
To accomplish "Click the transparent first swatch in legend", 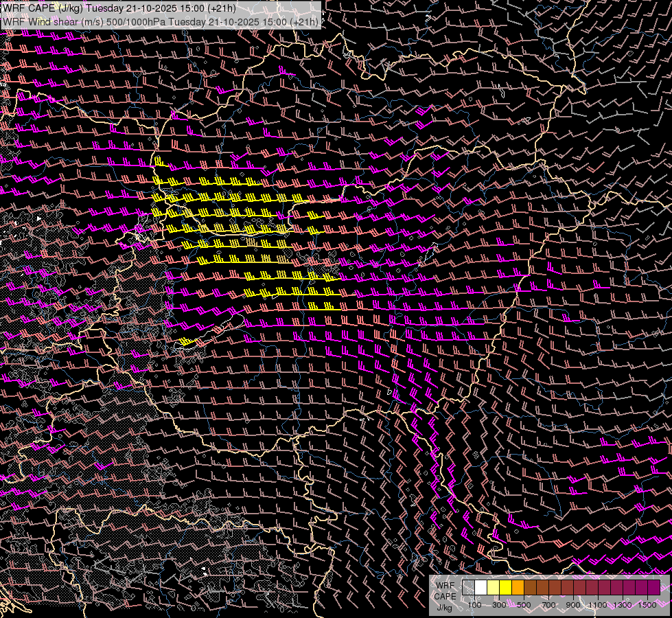I will click(x=469, y=587).
